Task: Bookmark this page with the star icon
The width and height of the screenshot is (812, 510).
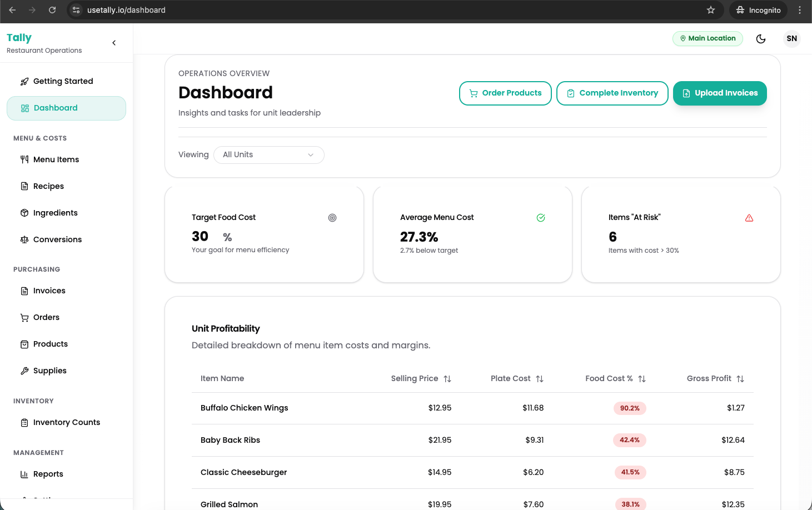Action: tap(710, 10)
